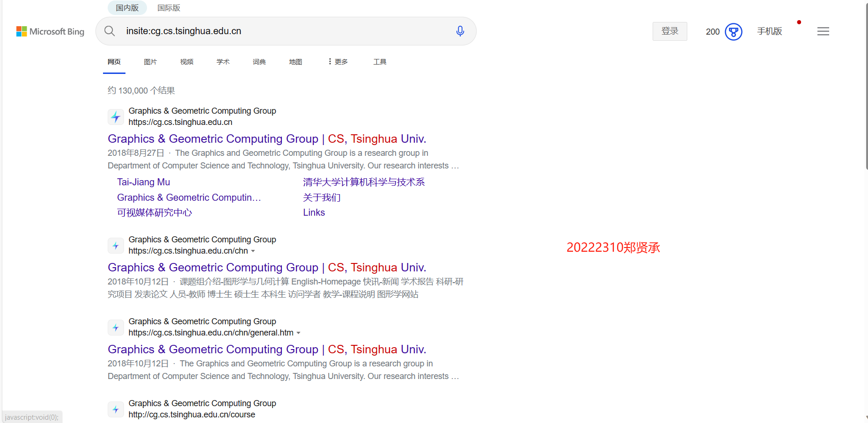Viewport: 868px width, 423px height.
Task: Click the search magnifier icon
Action: click(x=110, y=31)
